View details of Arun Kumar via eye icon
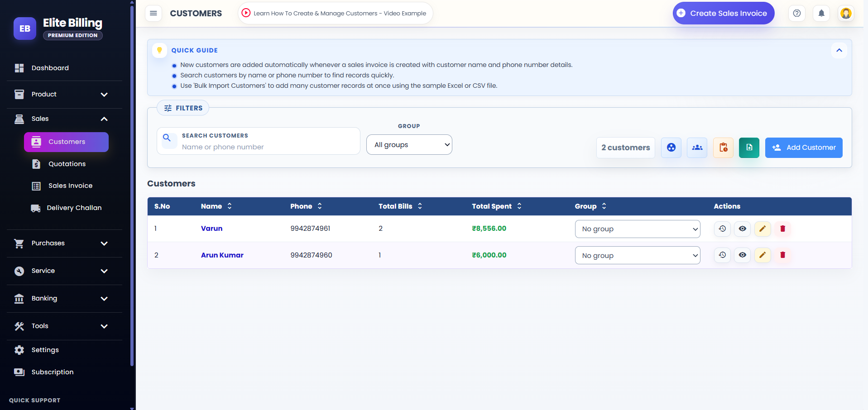868x410 pixels. pyautogui.click(x=743, y=255)
